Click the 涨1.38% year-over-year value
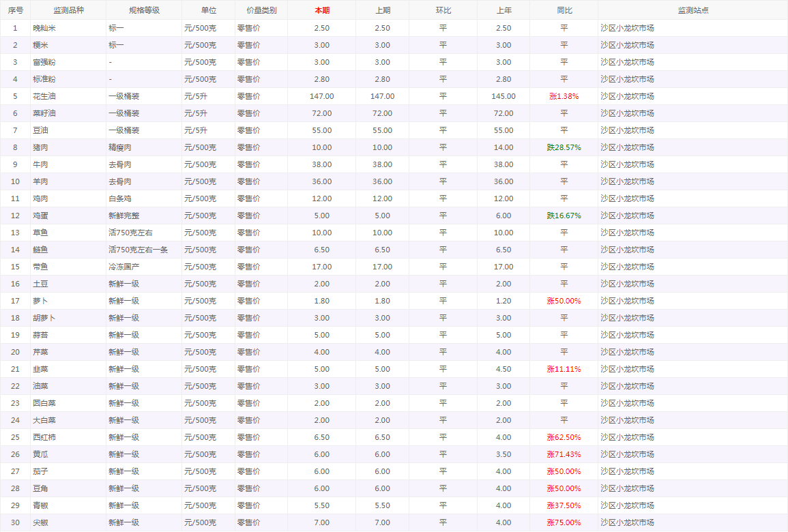The height and width of the screenshot is (532, 788). click(564, 96)
